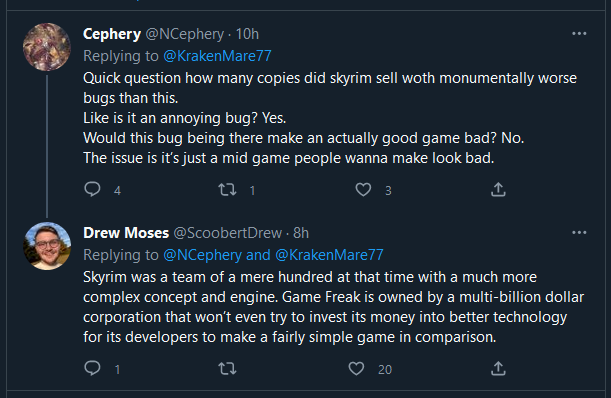Retweet Drew Moses's tweet
Image resolution: width=611 pixels, height=398 pixels.
[x=227, y=369]
